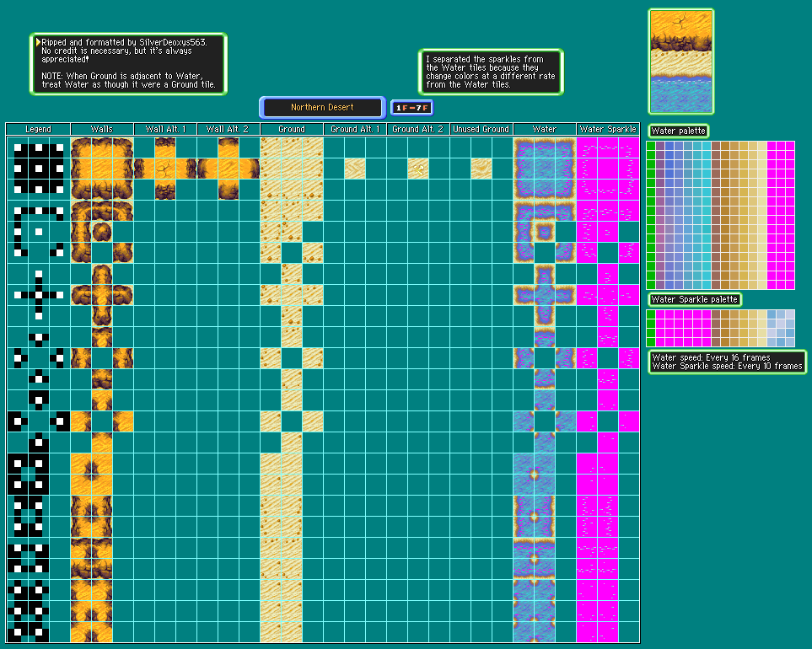Click the cracked center tile in Wall Alt. 1
This screenshot has height=649, width=812.
point(165,169)
